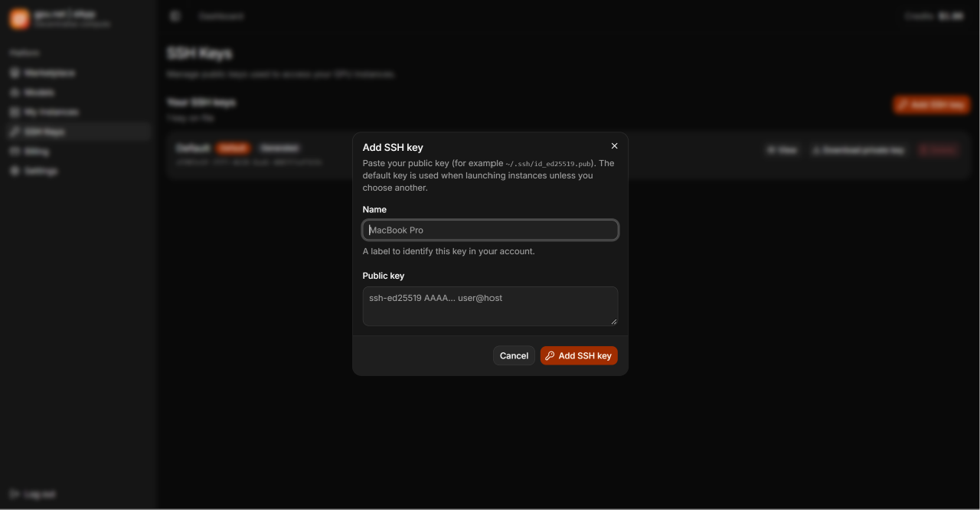
Task: Toggle the sidebar collapse icon
Action: (x=175, y=16)
